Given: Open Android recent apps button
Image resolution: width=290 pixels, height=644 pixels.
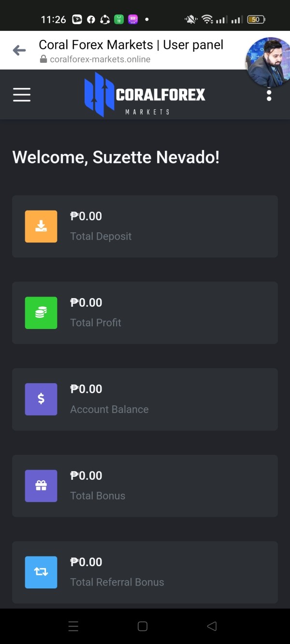Looking at the screenshot, I should (x=73, y=627).
